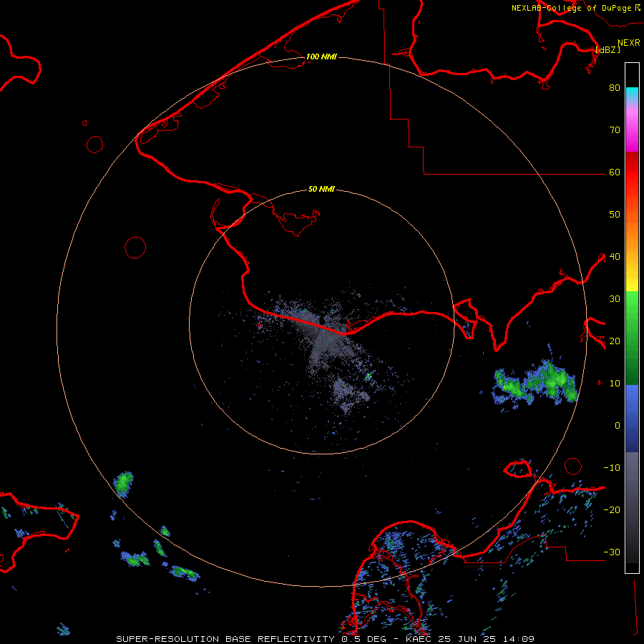Click the 50 NMI range ring label
This screenshot has height=644, width=644.
(x=321, y=189)
